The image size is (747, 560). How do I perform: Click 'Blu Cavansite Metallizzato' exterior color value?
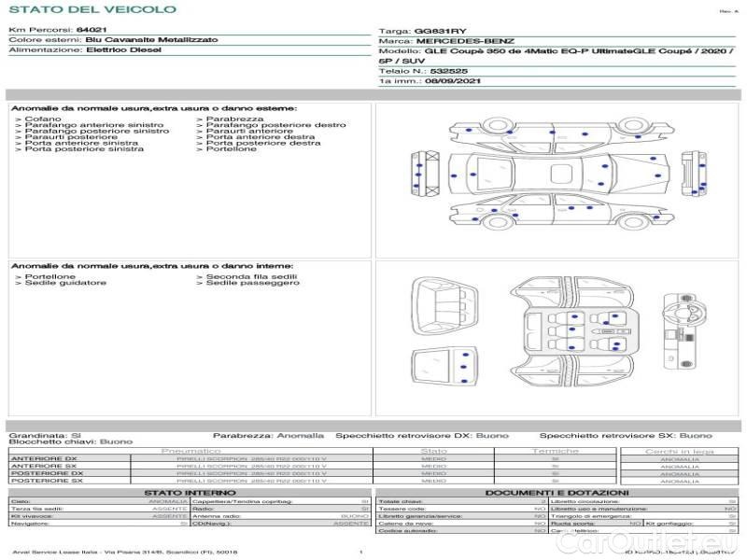pos(151,39)
